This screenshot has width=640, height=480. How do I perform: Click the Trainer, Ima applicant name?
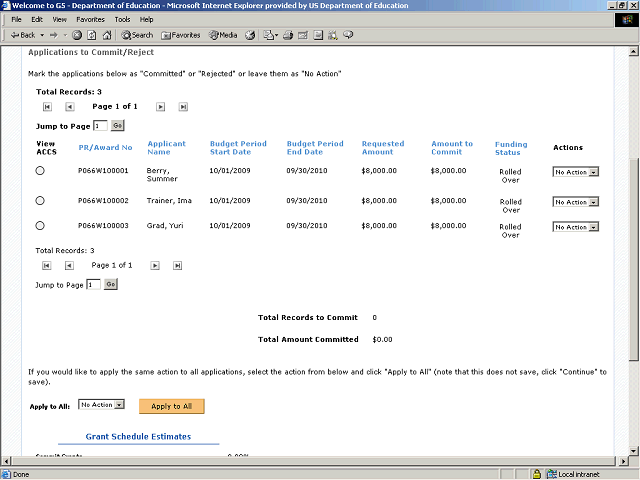tap(169, 200)
